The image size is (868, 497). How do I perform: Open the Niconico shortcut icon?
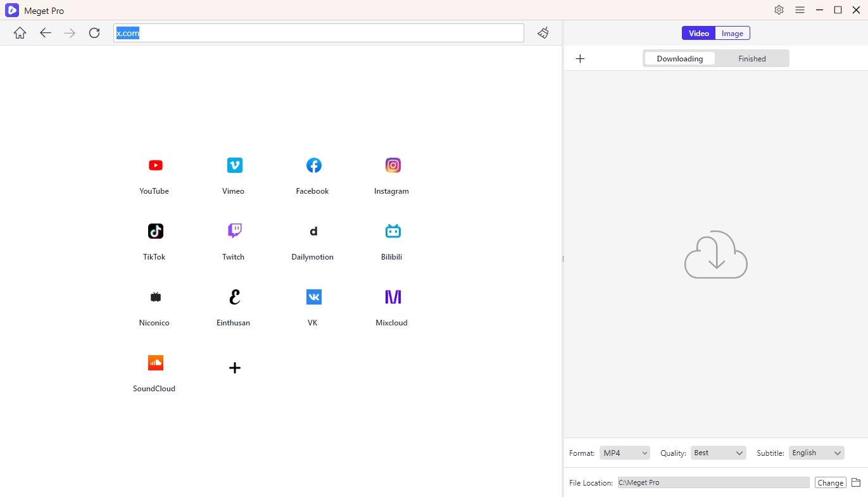click(156, 297)
